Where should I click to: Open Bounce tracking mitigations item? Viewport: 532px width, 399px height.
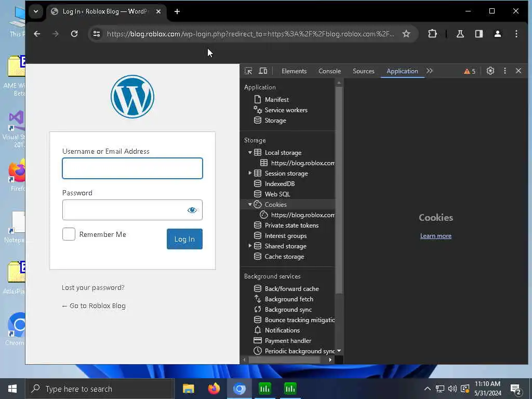(300, 320)
